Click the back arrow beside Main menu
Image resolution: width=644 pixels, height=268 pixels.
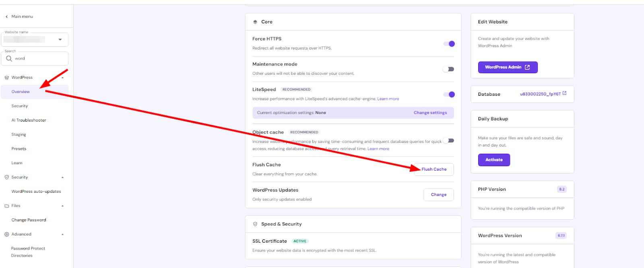[6, 16]
